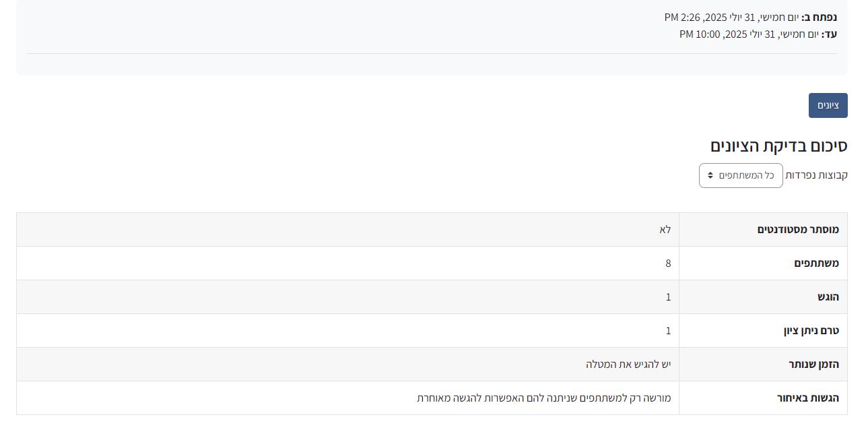Click the ציונים button
The width and height of the screenshot is (868, 438).
[828, 106]
